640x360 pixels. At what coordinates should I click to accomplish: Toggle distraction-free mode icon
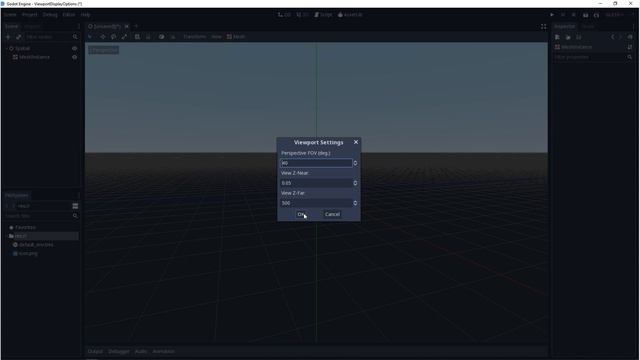tap(543, 27)
